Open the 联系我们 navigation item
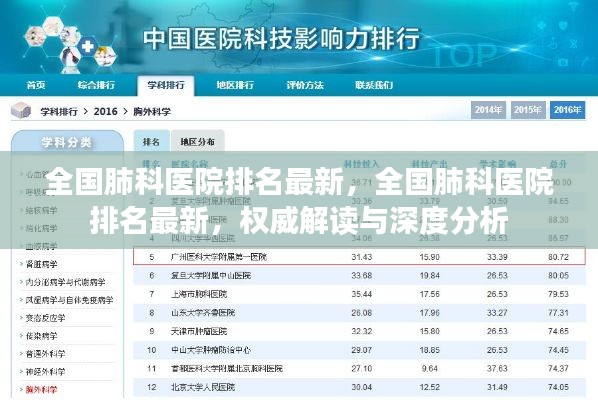The width and height of the screenshot is (598, 400). 374,85
